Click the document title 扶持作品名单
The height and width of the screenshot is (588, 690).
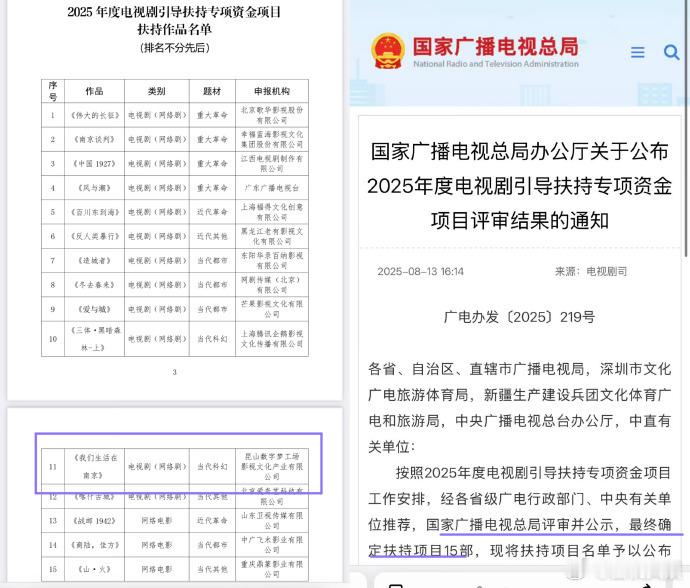coord(175,29)
